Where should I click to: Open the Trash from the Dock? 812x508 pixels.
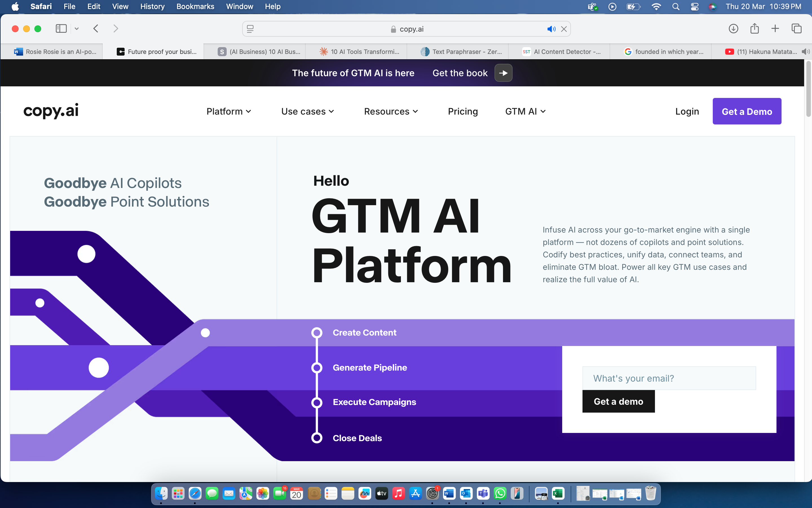coord(650,493)
